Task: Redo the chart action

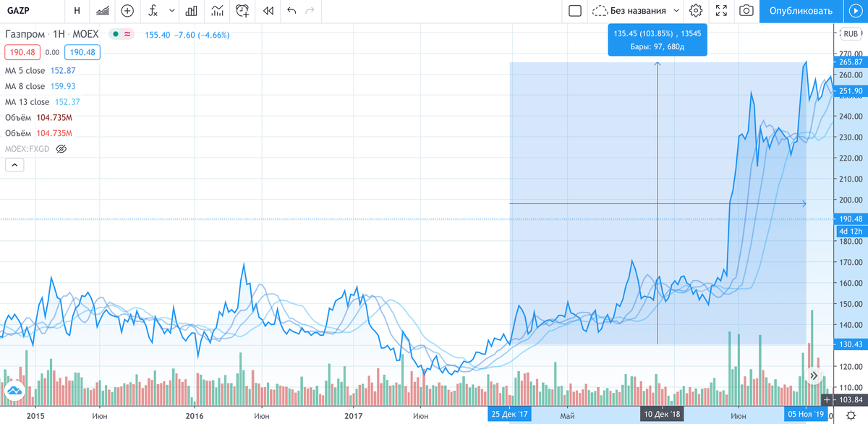Action: coord(310,11)
